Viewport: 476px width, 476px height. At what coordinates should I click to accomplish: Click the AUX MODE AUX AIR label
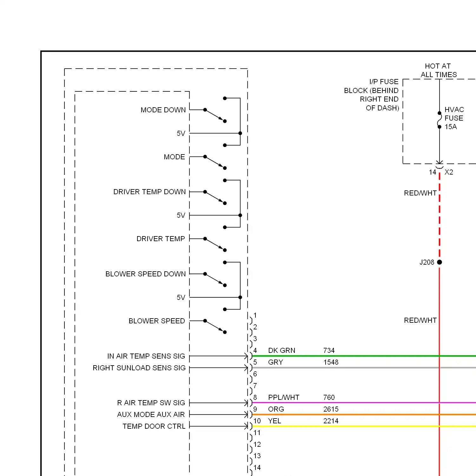point(151,414)
